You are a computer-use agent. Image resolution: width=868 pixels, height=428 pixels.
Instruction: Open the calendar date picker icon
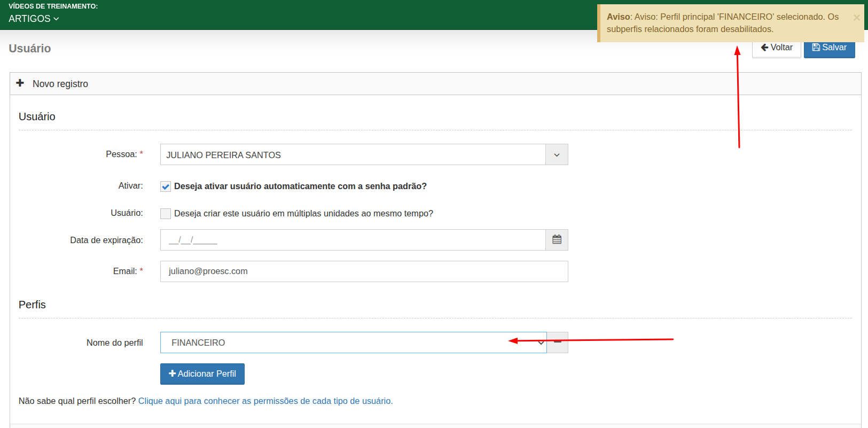click(557, 240)
